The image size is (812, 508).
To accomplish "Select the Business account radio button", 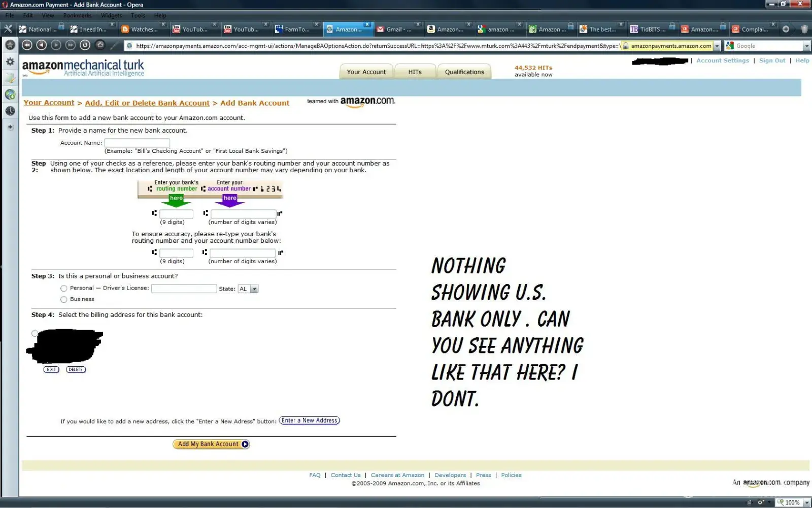I will 64,300.
